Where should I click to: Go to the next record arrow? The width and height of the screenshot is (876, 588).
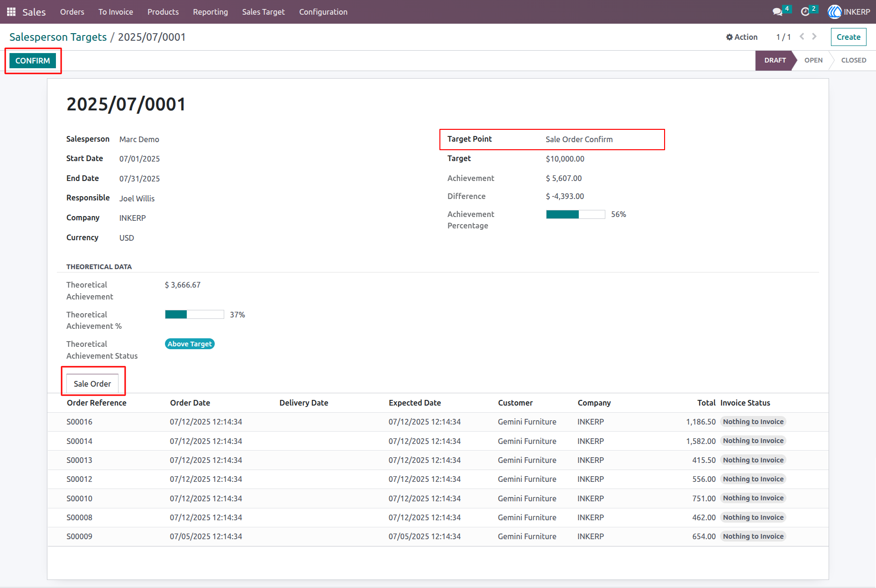point(814,36)
